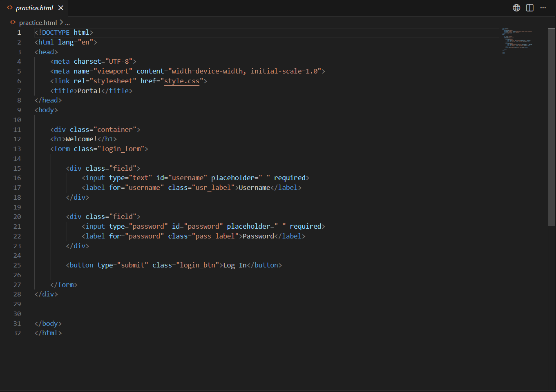Screen dimensions: 556x392
Task: Click the Username label text on line 17
Action: click(255, 187)
